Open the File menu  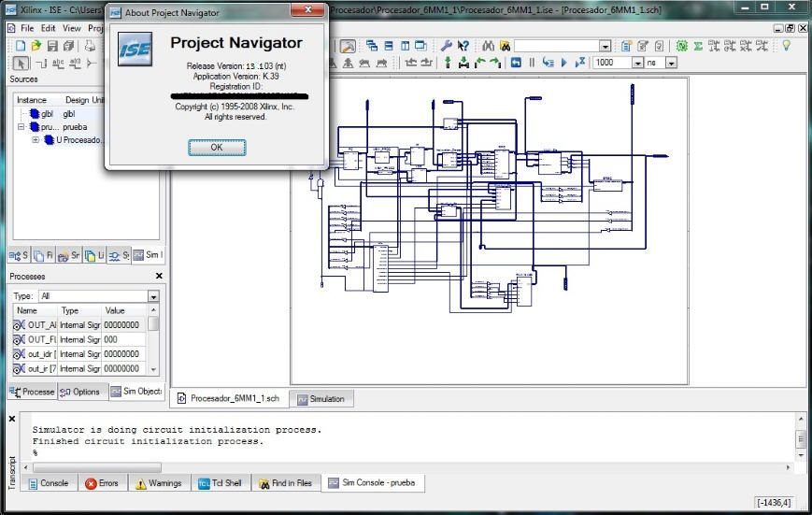(x=27, y=28)
